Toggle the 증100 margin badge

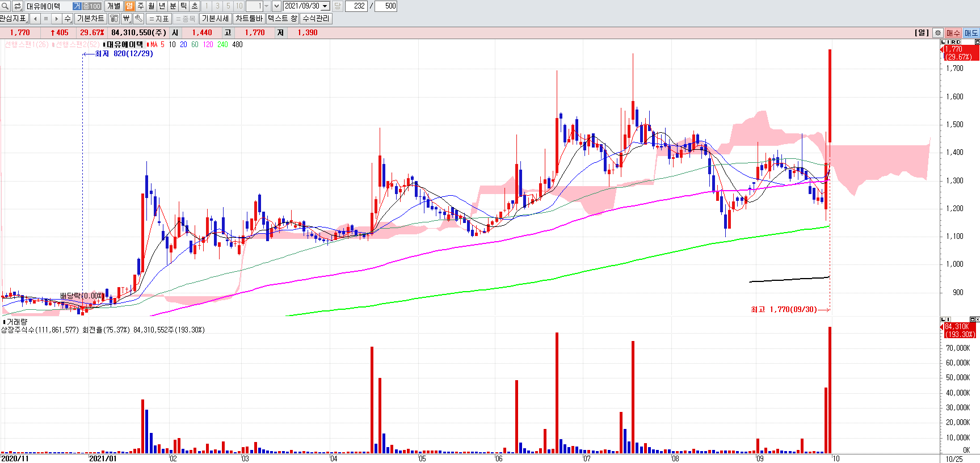(x=92, y=6)
